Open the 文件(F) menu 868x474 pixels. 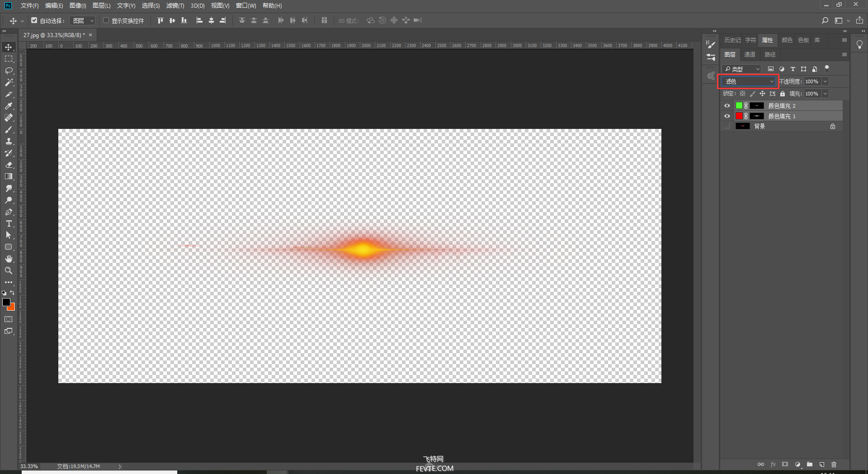point(29,5)
